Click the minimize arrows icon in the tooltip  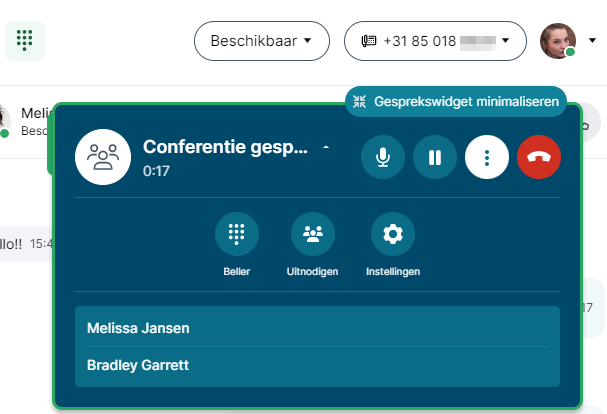coord(360,102)
